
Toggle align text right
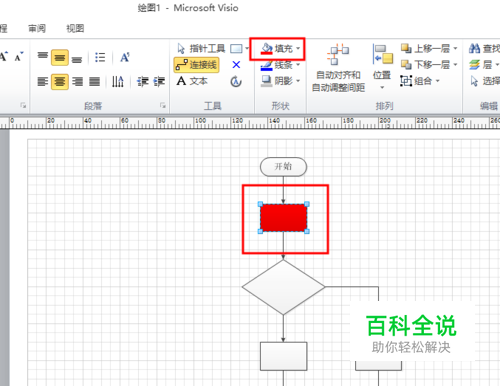(77, 82)
